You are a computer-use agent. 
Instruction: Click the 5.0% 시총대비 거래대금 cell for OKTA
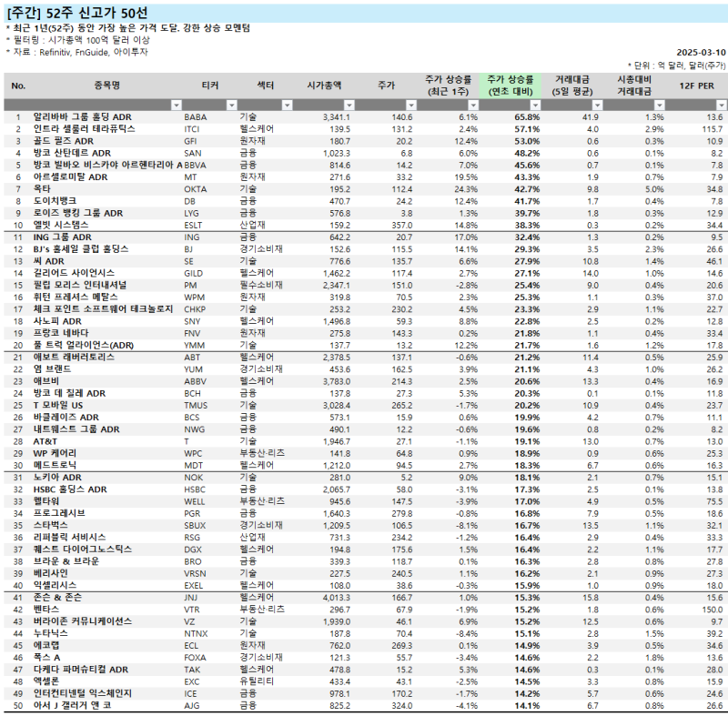(x=654, y=189)
